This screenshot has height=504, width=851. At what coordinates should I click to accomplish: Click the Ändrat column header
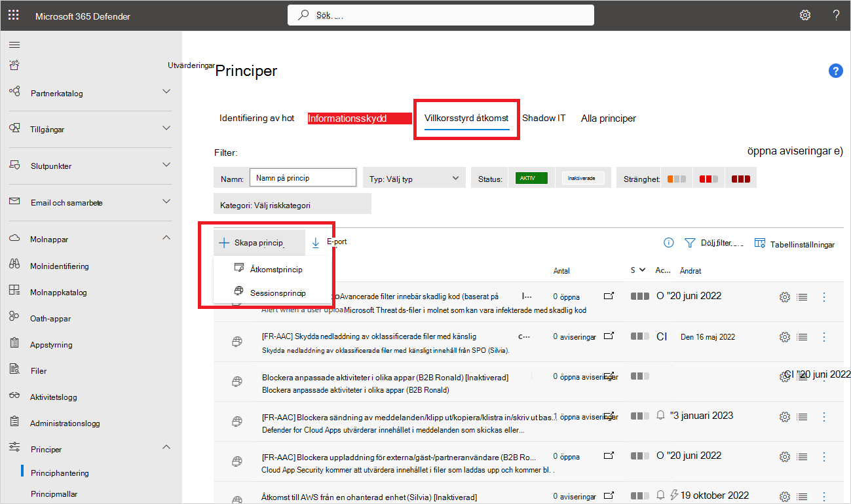point(690,270)
